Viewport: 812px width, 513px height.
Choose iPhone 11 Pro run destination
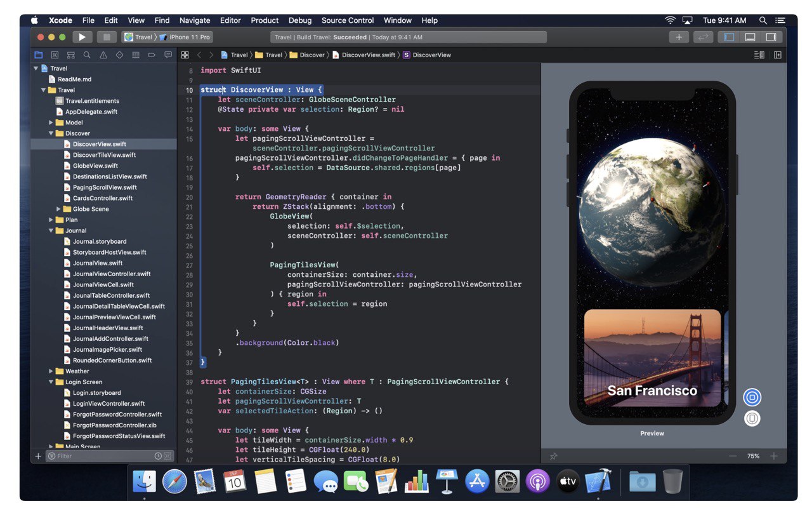185,37
